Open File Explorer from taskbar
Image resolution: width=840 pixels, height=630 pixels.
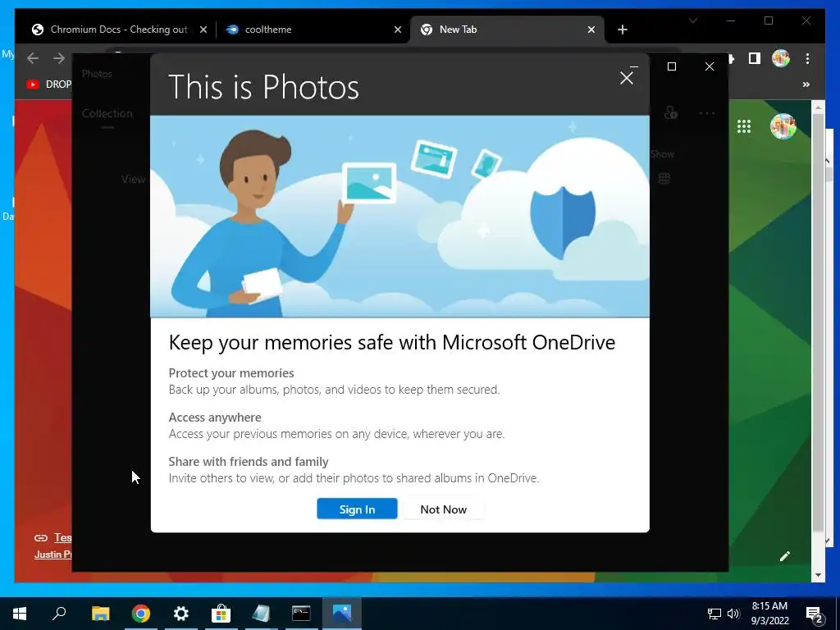[x=100, y=614]
